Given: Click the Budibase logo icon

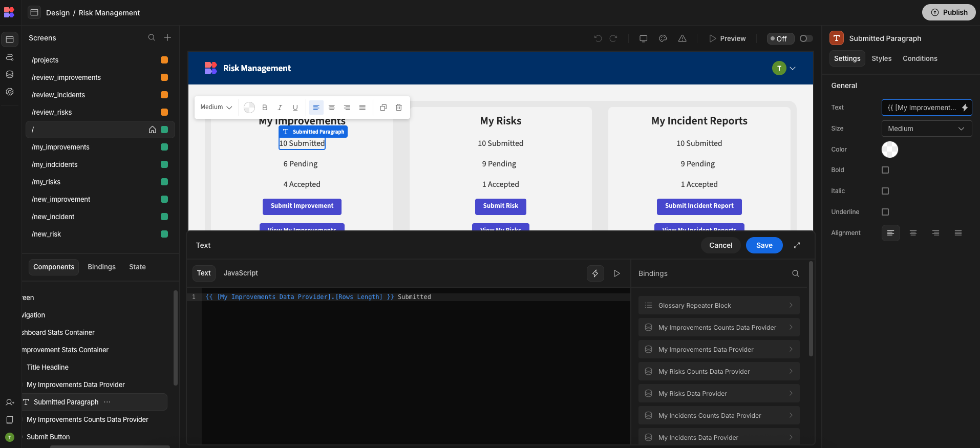Looking at the screenshot, I should point(9,12).
